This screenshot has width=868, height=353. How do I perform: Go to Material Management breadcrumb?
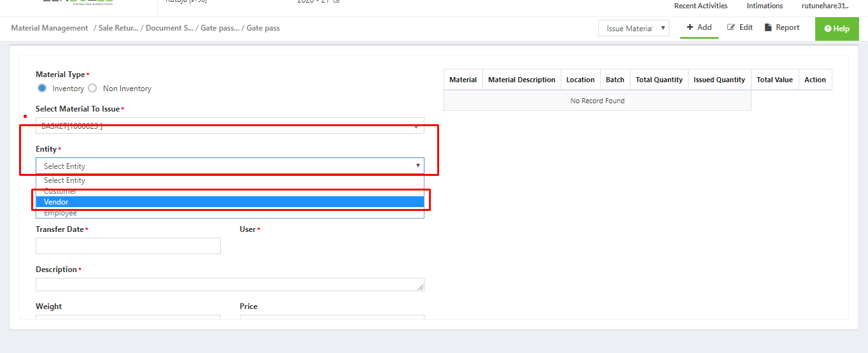pos(50,28)
